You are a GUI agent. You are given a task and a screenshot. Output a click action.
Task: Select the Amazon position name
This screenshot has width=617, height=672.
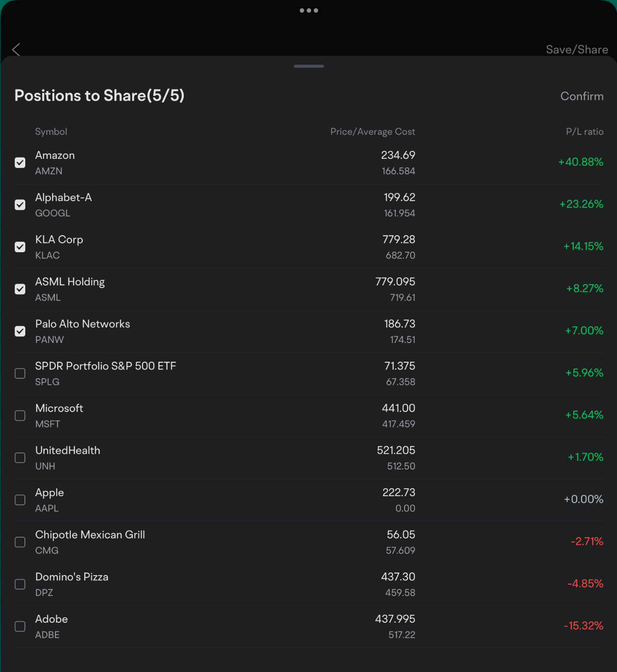[55, 155]
